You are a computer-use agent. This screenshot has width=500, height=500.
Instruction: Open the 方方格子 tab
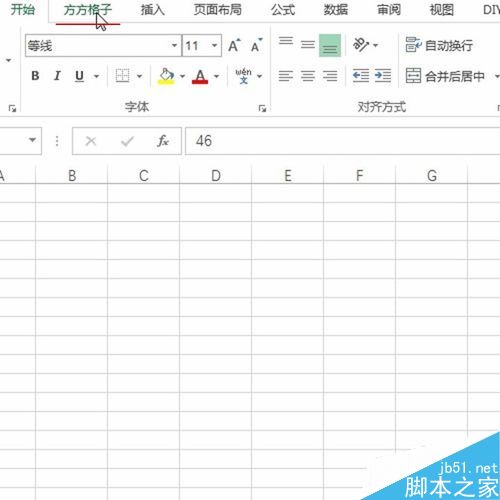[x=88, y=10]
